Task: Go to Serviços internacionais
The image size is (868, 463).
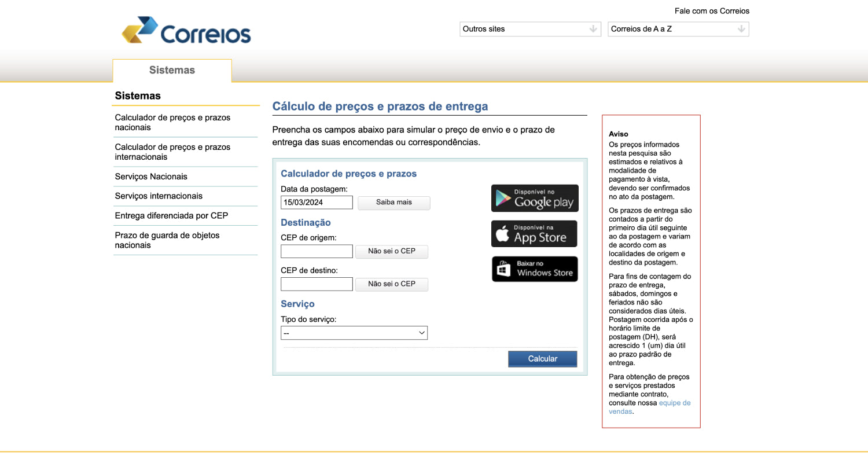Action: (x=159, y=196)
